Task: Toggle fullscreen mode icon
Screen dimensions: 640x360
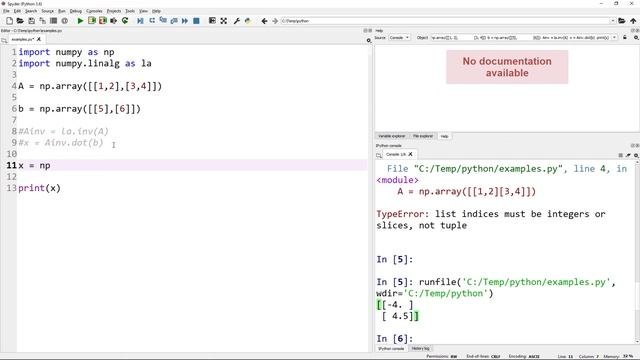Action: click(x=224, y=20)
